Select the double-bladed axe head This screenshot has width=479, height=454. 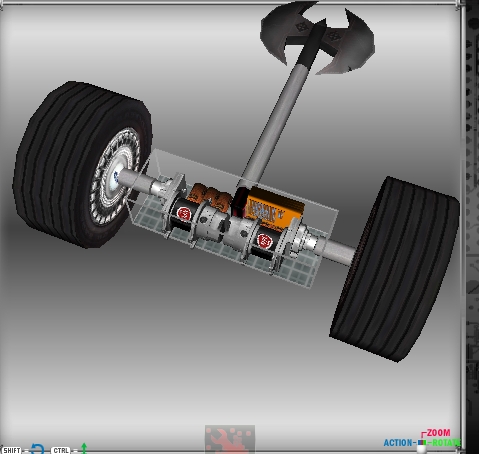(317, 38)
